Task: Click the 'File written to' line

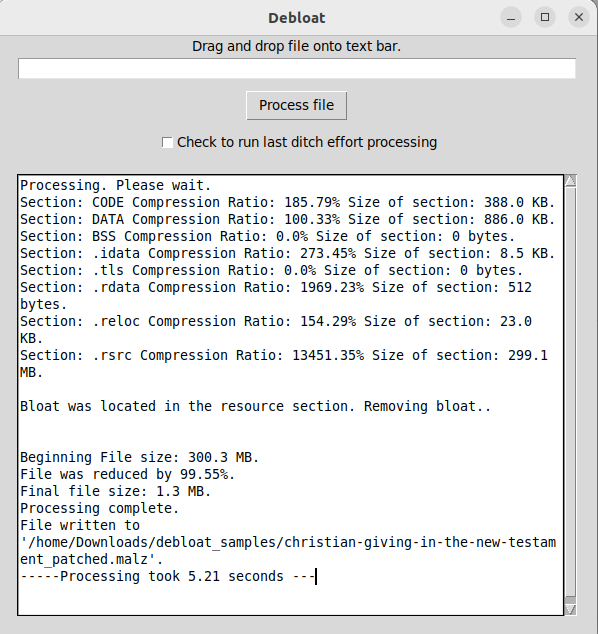Action: [x=80, y=525]
